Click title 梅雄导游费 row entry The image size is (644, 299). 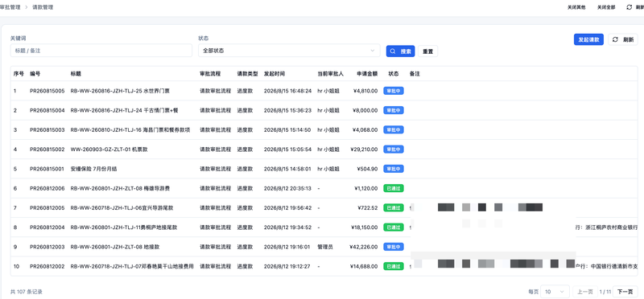(x=120, y=188)
